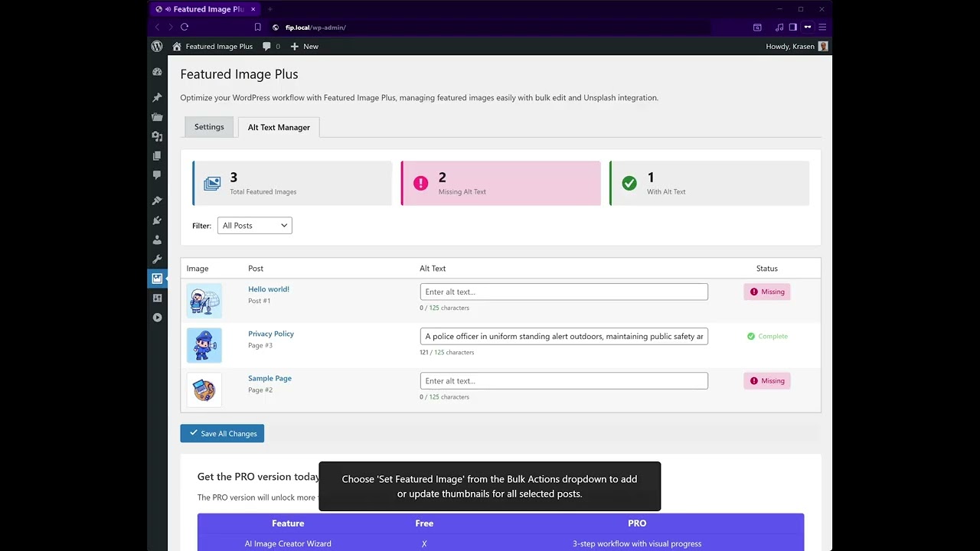Open the All Posts filter dropdown
The width and height of the screenshot is (980, 551).
(x=254, y=226)
